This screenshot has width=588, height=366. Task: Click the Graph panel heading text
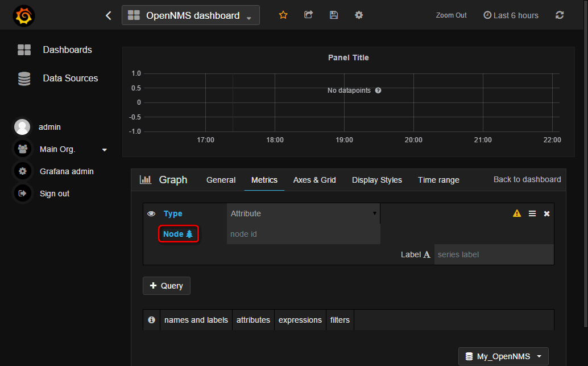173,180
